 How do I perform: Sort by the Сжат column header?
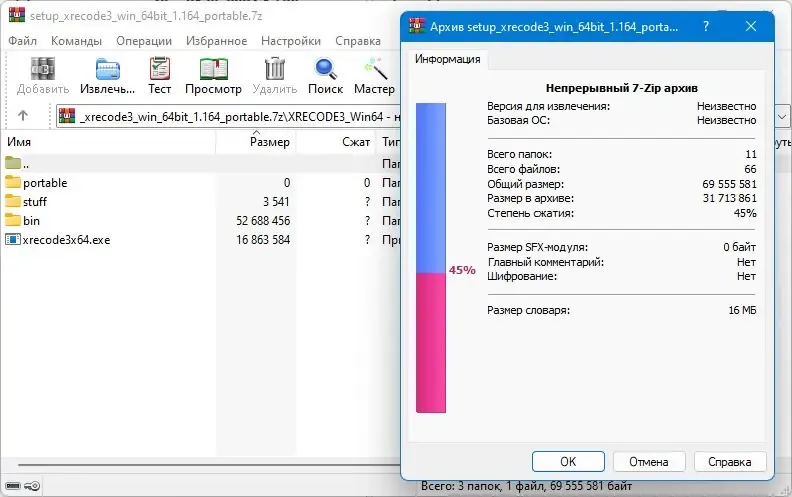tap(335, 142)
